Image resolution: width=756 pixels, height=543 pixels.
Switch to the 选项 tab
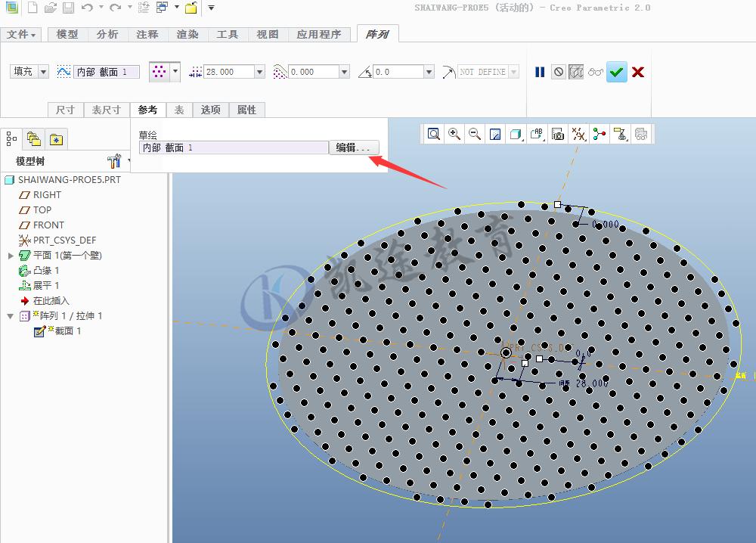pyautogui.click(x=210, y=110)
